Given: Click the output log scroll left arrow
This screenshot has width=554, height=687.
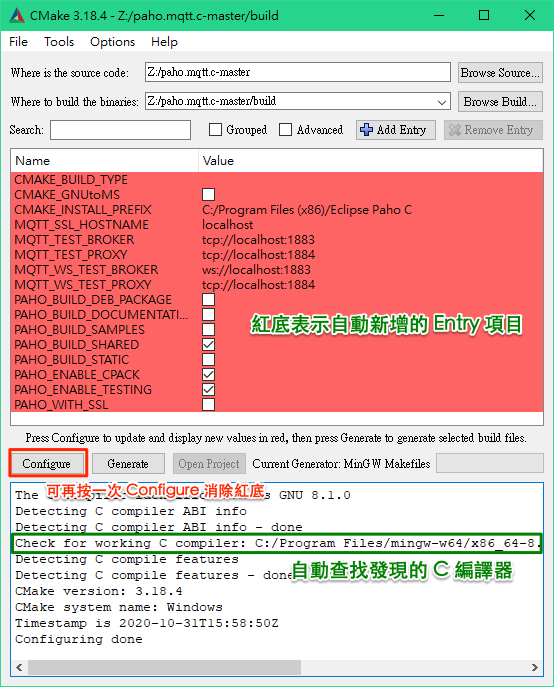Looking at the screenshot, I should pyautogui.click(x=19, y=667).
